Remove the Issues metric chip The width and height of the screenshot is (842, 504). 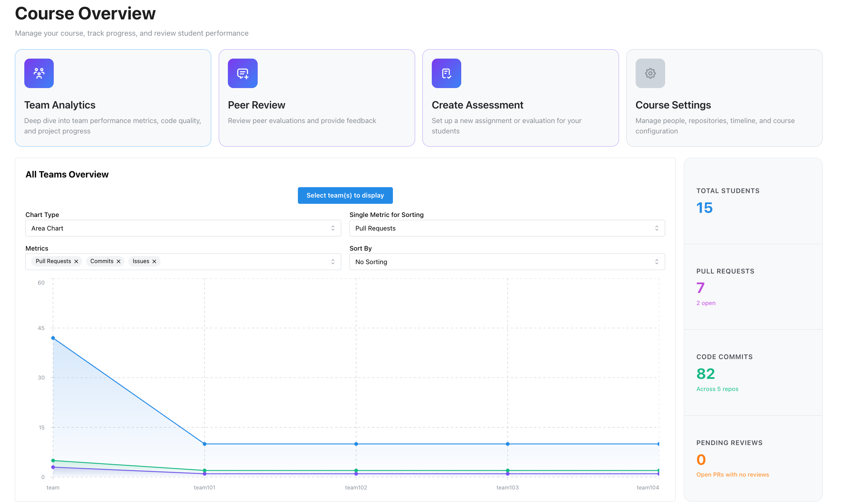click(154, 261)
